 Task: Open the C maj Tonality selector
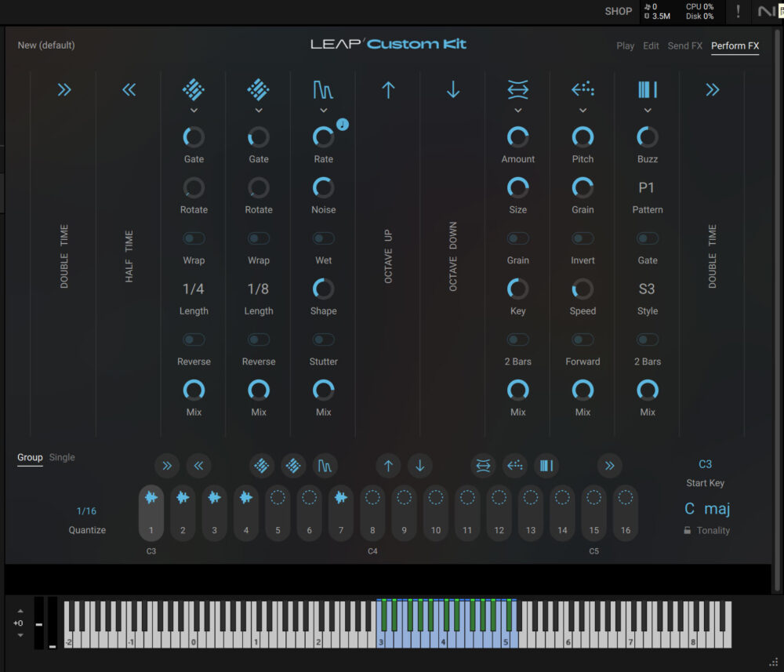tap(707, 509)
